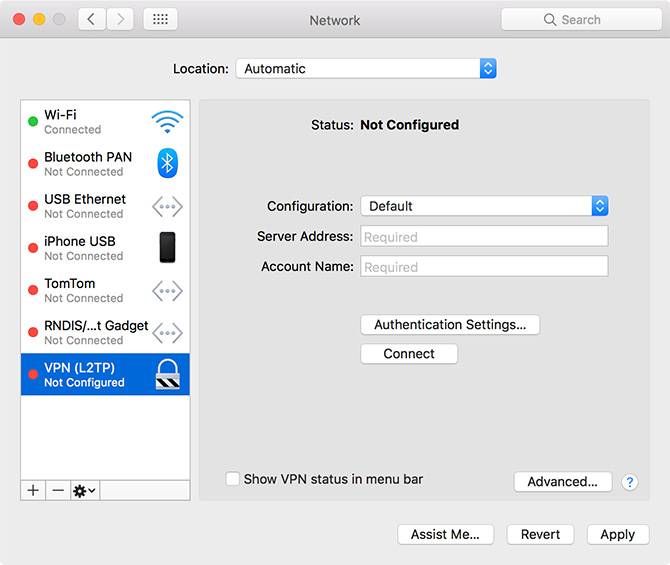The image size is (670, 565).
Task: Open the gear action menu
Action: 85,490
